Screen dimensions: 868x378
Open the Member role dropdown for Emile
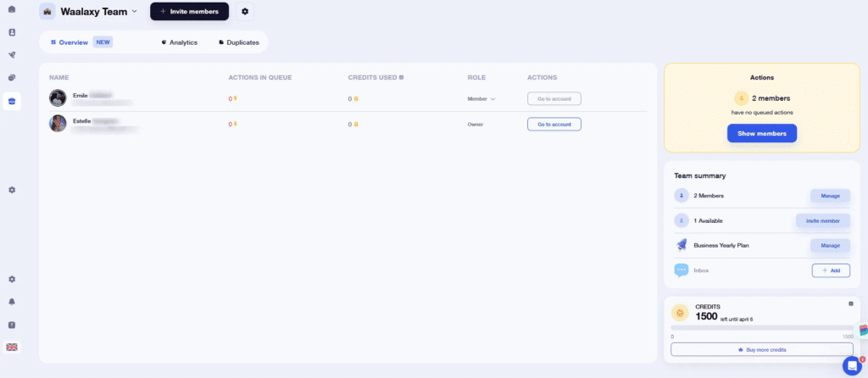[481, 98]
